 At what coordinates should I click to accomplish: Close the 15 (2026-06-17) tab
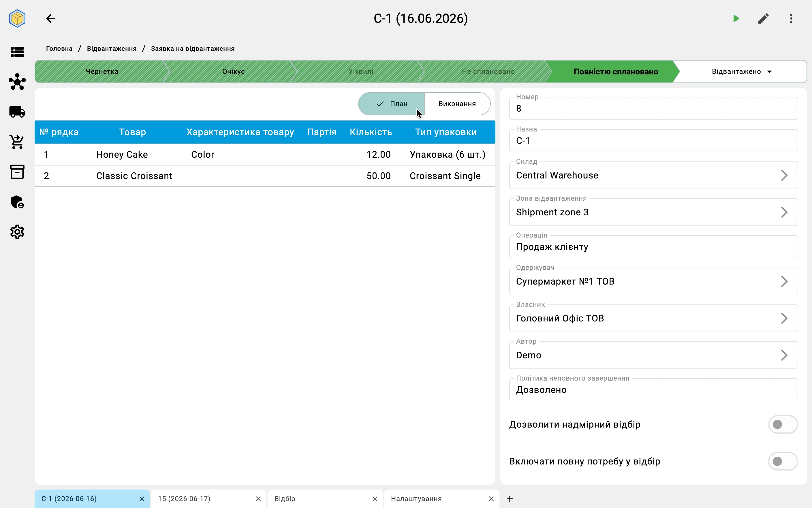[x=258, y=499]
